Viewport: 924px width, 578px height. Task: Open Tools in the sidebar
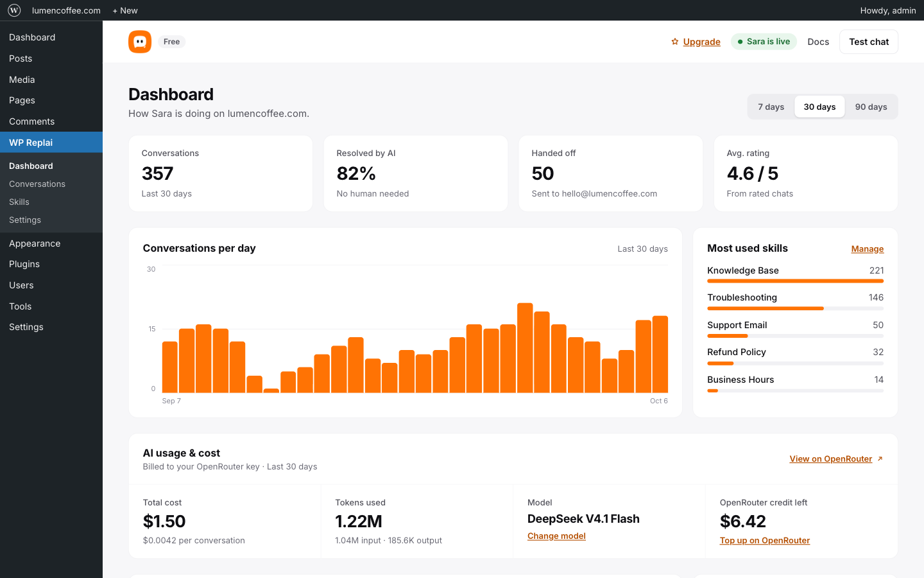point(51,306)
